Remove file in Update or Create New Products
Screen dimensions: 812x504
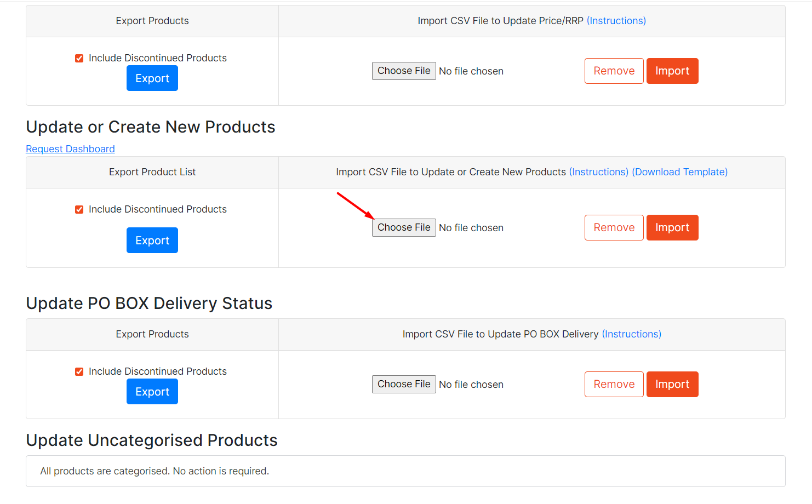(614, 228)
